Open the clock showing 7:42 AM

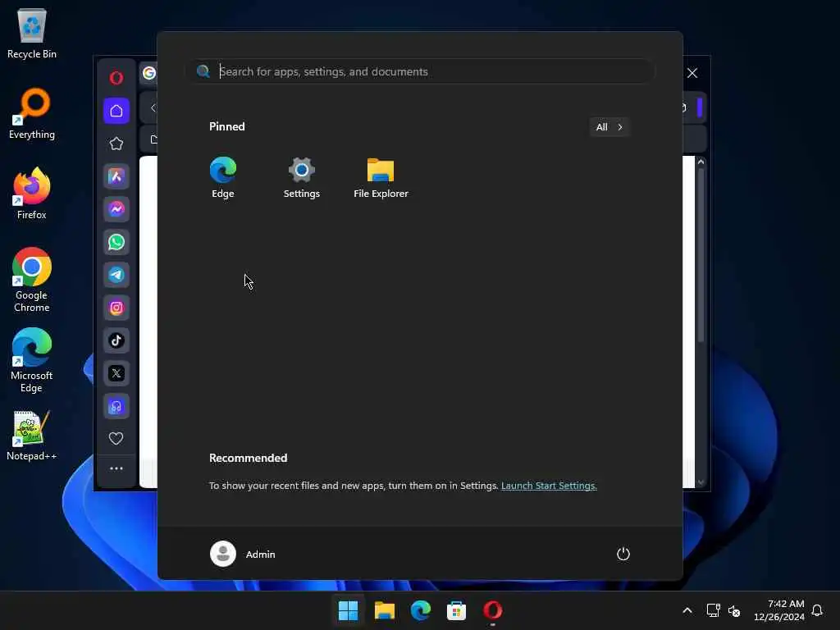click(x=779, y=610)
